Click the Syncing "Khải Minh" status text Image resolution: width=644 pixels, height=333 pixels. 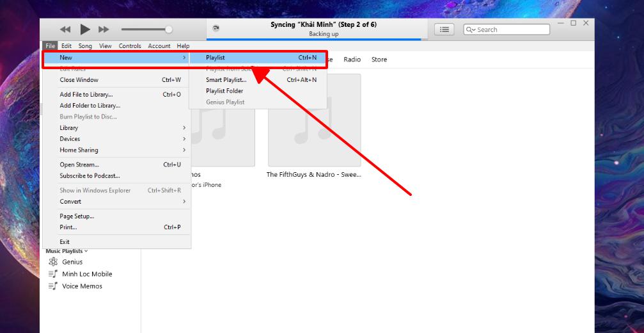[x=324, y=25]
